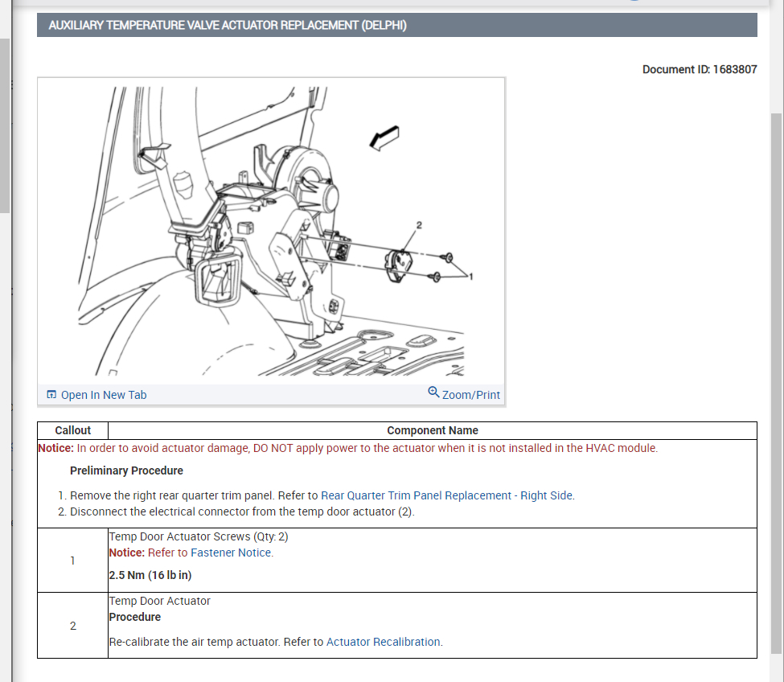Click the Disconnect the electrical connector step
The image size is (784, 682).
(242, 511)
